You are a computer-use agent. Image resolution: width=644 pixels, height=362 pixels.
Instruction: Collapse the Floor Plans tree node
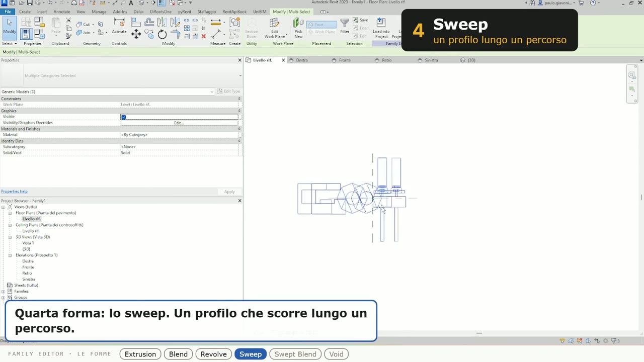10,213
